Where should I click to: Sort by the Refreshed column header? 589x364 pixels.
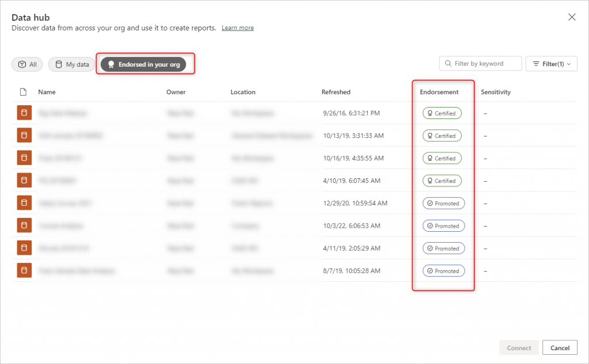coord(336,92)
